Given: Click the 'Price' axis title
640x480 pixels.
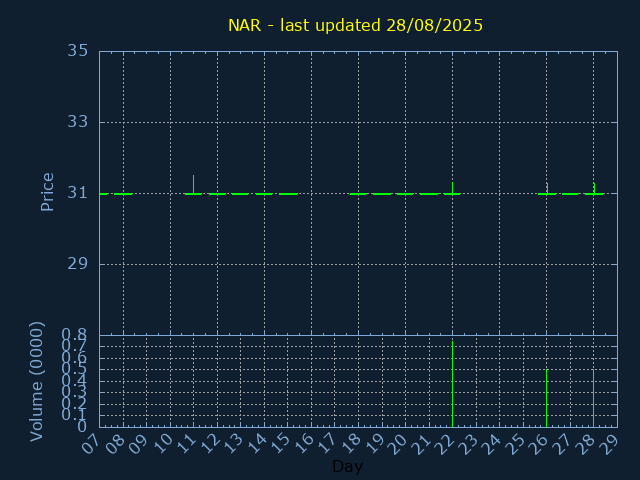Looking at the screenshot, I should click(x=47, y=192).
